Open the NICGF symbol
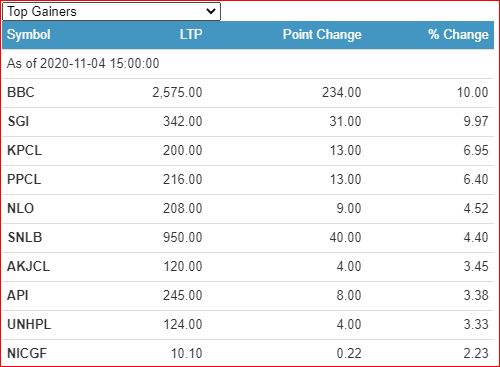 tap(27, 353)
